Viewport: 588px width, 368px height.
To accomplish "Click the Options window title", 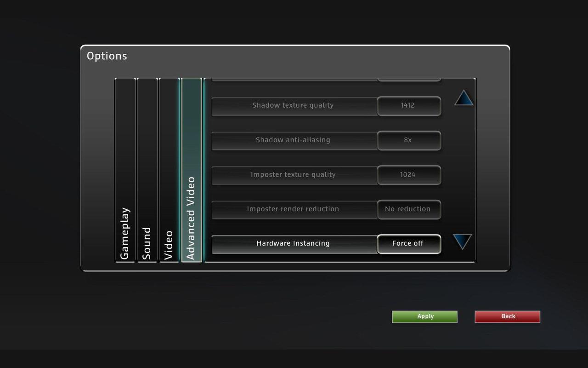I will [107, 56].
